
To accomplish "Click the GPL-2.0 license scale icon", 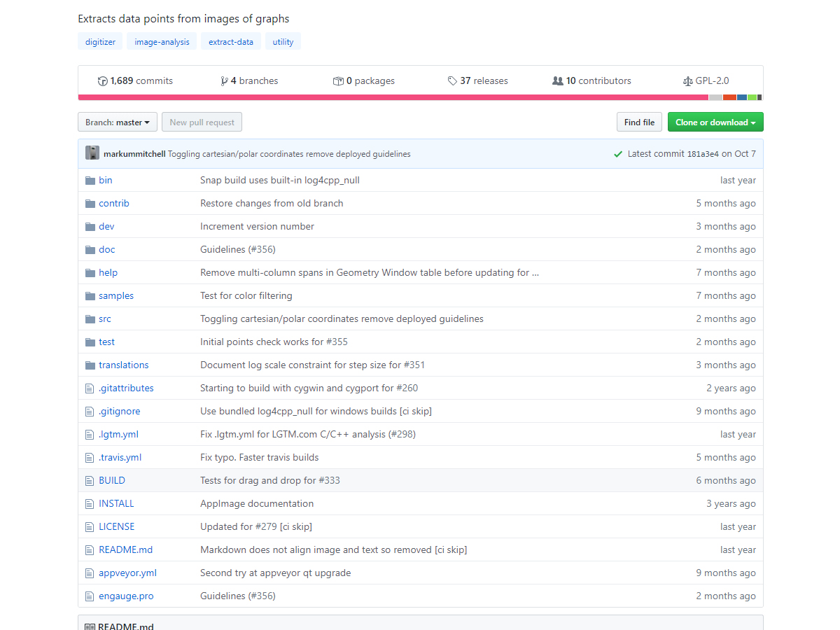I will [687, 81].
